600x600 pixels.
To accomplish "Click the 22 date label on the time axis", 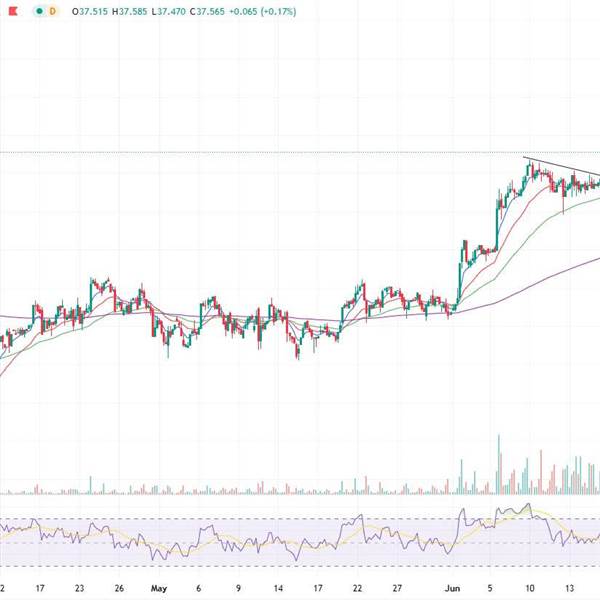I will [357, 588].
